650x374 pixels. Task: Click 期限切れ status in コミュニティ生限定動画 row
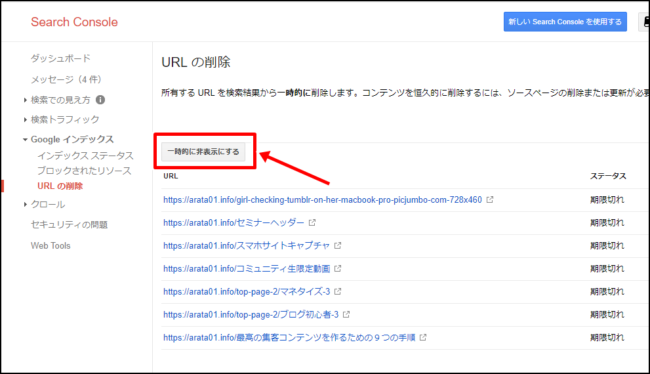tap(607, 269)
